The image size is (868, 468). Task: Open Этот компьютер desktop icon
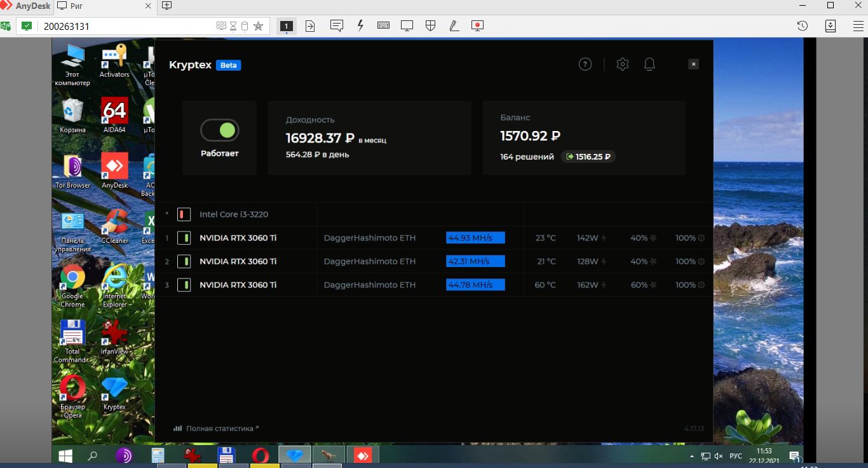tap(72, 64)
